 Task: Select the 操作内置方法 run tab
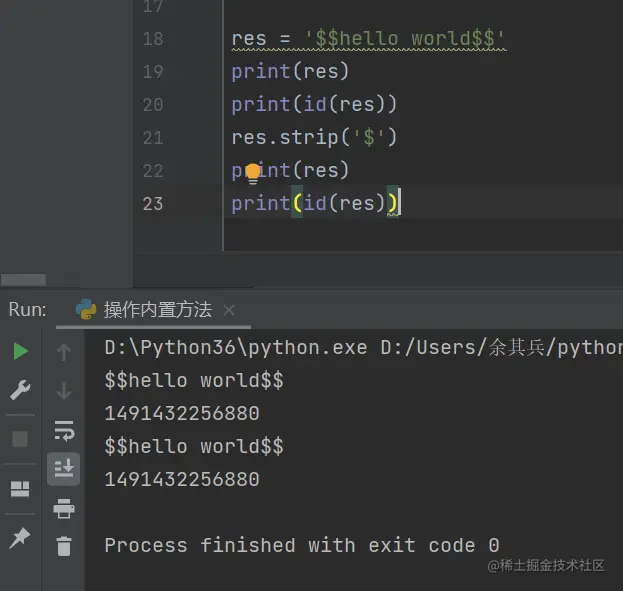(x=157, y=310)
